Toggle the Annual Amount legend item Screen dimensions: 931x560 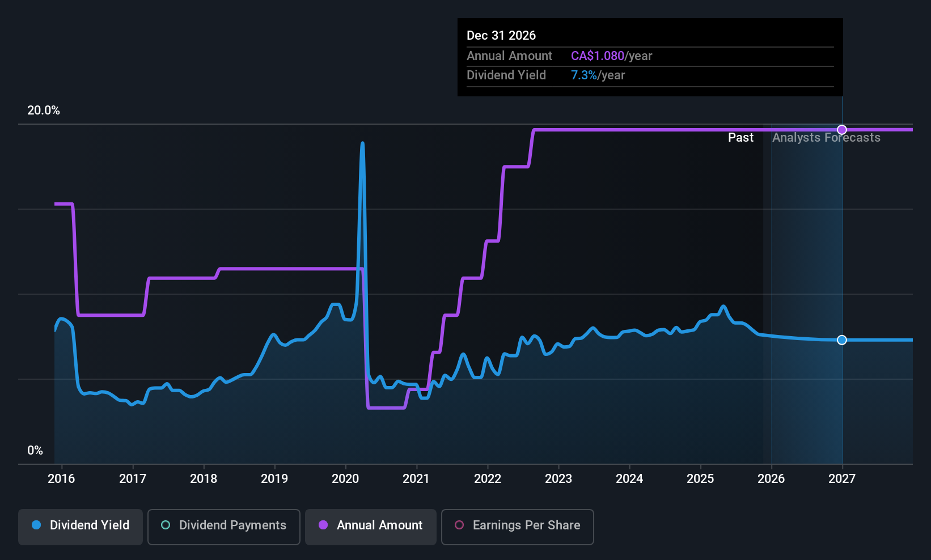click(370, 527)
